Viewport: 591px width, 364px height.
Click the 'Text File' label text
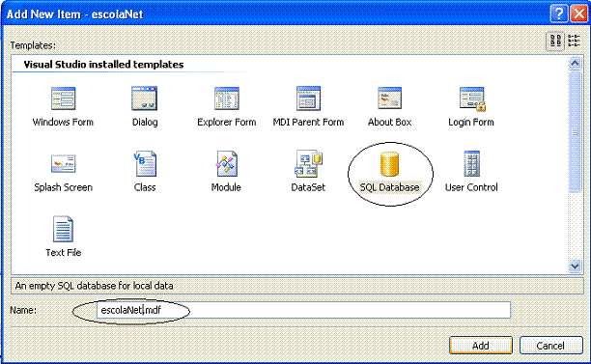(x=64, y=252)
